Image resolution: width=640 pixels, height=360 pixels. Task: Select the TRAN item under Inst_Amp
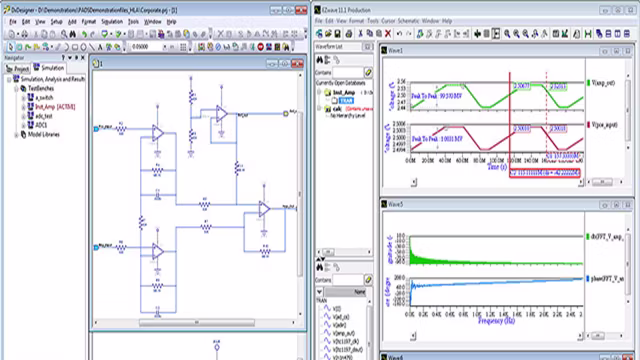(346, 101)
